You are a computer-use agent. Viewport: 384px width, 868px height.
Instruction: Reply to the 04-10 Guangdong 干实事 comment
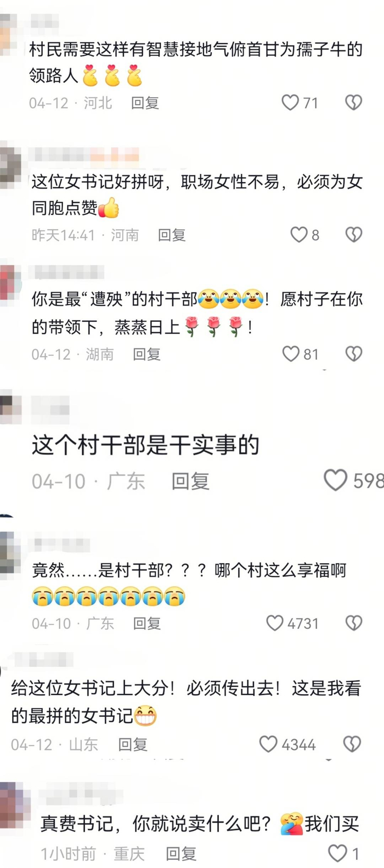(x=190, y=481)
